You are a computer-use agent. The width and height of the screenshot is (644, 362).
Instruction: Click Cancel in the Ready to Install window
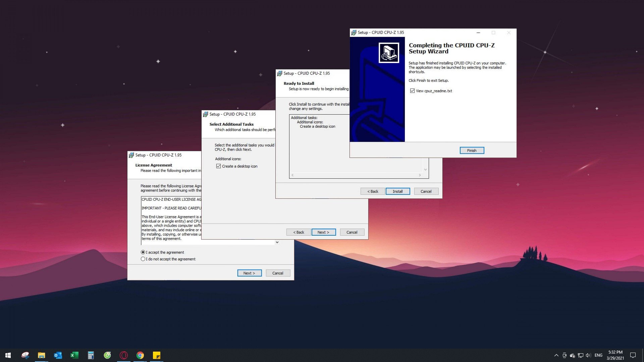click(x=426, y=191)
